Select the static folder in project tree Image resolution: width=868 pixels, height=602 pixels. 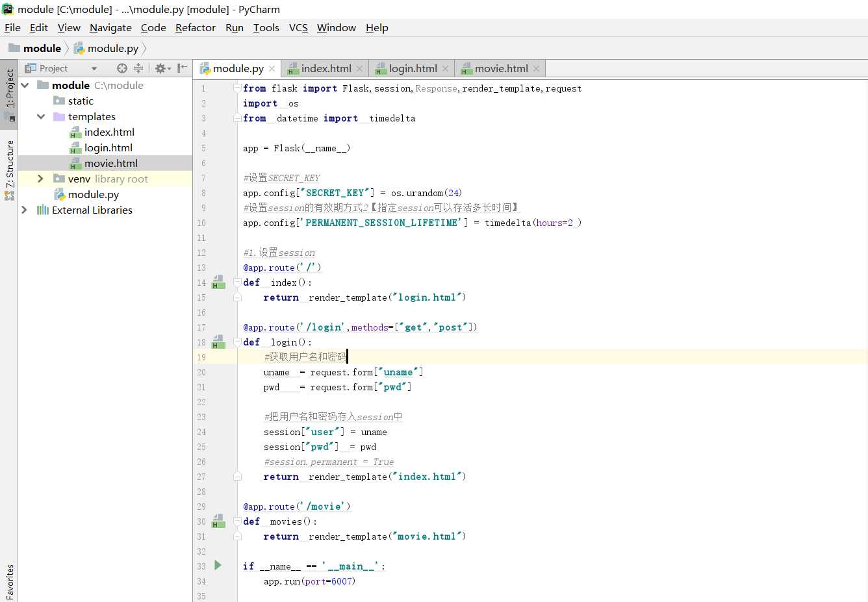(81, 101)
